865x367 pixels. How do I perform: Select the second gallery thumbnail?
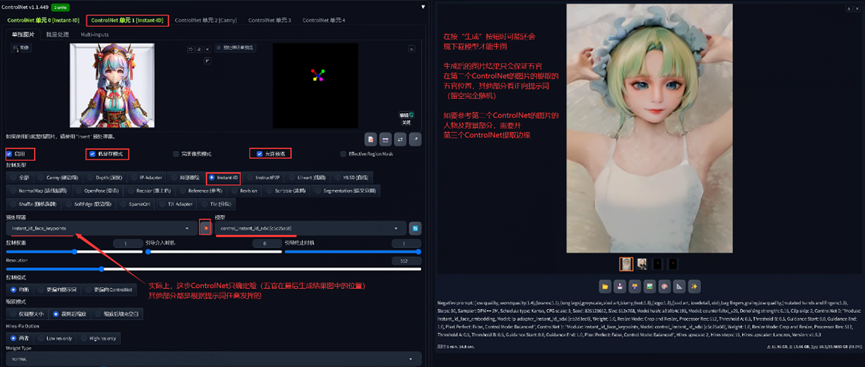(x=642, y=264)
